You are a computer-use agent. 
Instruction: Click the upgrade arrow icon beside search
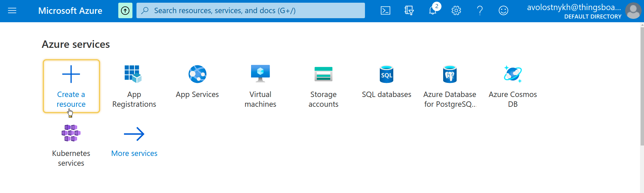(x=125, y=11)
